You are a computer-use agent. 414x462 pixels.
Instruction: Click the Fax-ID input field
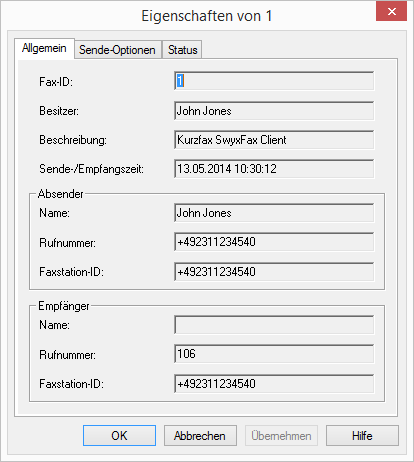274,81
